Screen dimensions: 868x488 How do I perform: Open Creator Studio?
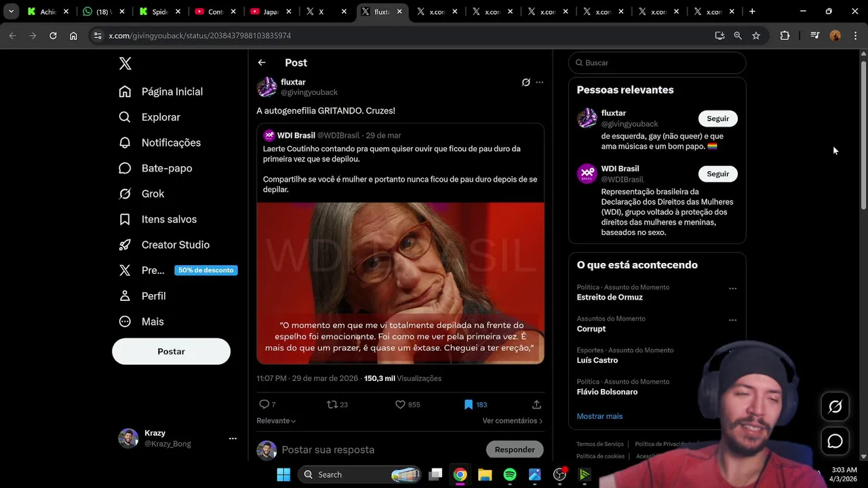(164, 245)
